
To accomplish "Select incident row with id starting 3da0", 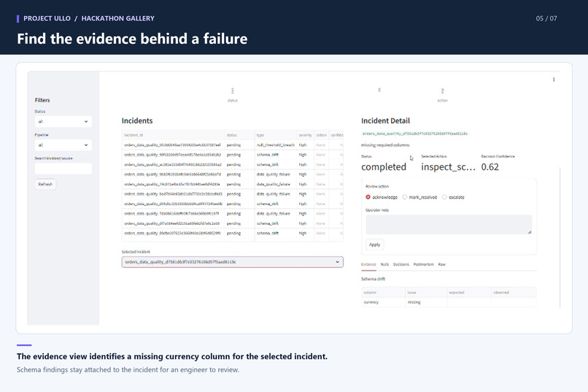I will [232, 213].
